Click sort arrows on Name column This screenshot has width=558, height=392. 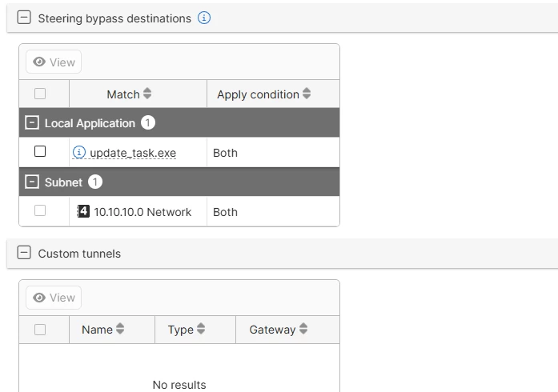[x=120, y=329]
